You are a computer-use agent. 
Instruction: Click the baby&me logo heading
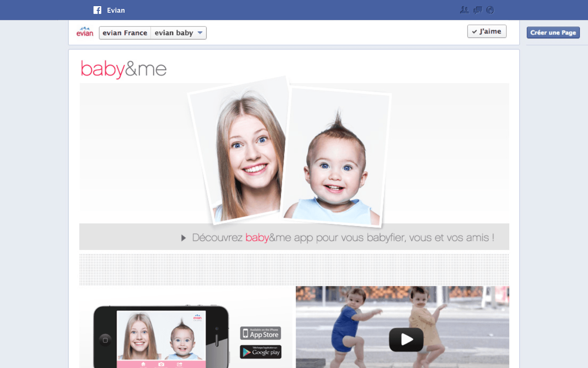click(x=124, y=69)
